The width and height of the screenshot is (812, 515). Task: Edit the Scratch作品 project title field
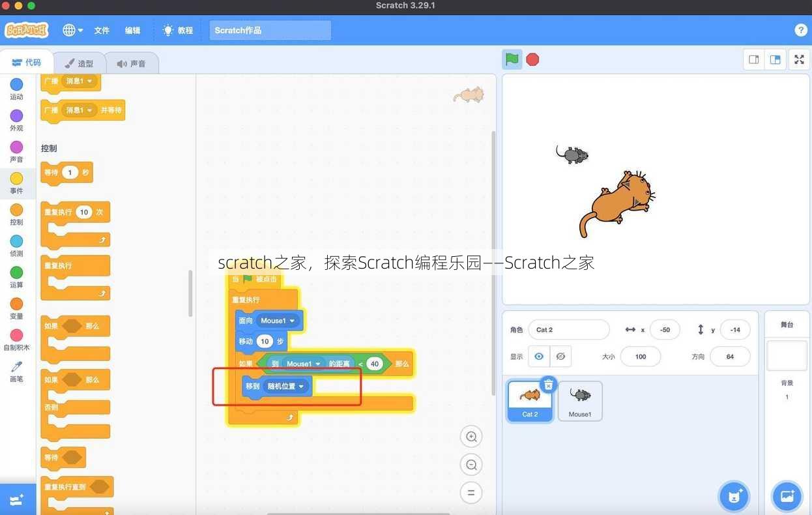click(270, 31)
